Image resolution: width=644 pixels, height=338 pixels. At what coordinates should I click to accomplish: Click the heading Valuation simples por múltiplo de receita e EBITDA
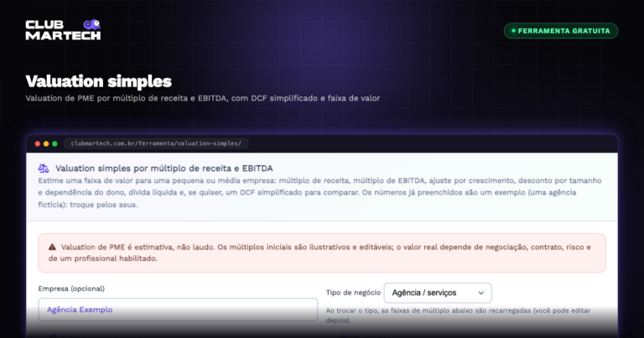164,168
